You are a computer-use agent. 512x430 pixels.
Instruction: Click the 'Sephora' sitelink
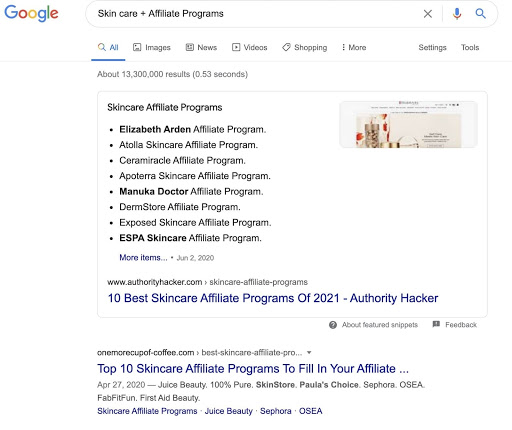[276, 411]
